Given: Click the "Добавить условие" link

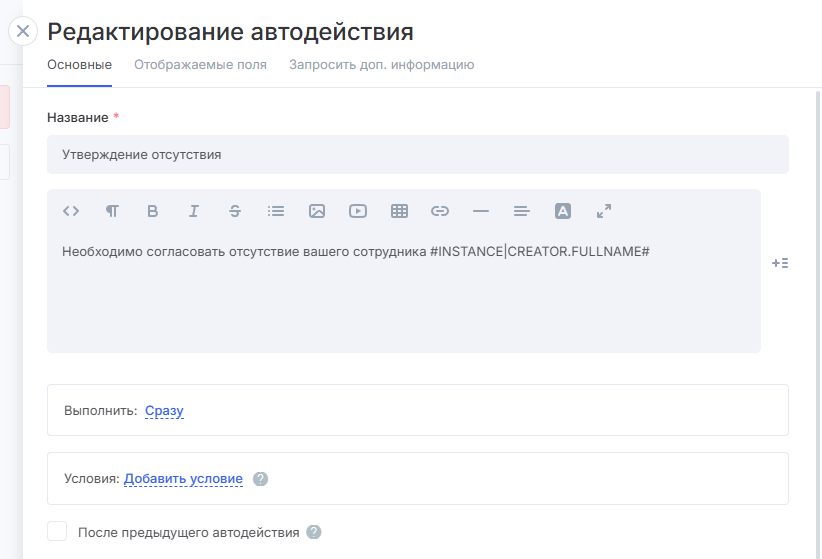Looking at the screenshot, I should tap(183, 479).
